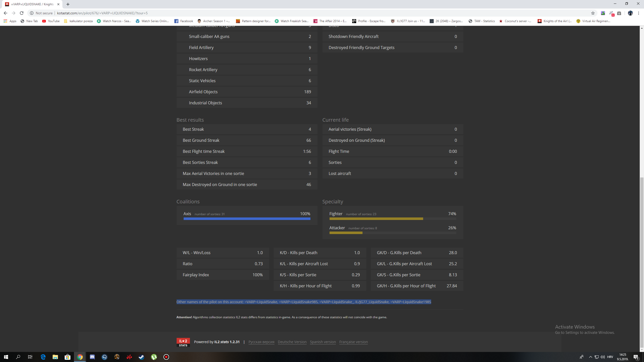The image size is (644, 362).
Task: Show hidden system tray icons chevron
Action: 590,357
